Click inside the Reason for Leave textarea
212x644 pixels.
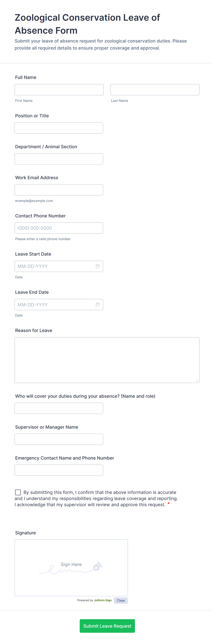(107, 360)
